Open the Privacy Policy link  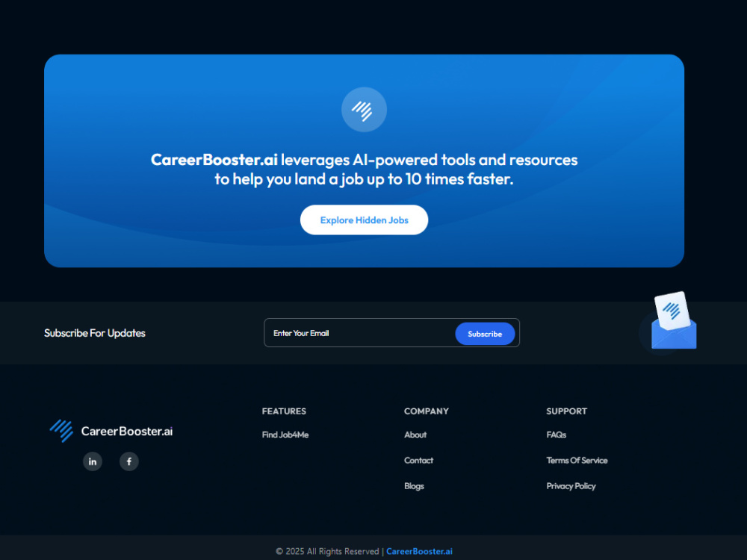(571, 486)
